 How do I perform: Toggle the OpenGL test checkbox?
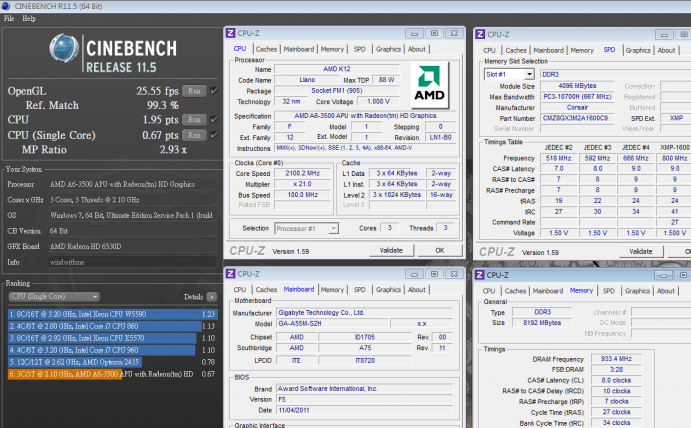214,90
